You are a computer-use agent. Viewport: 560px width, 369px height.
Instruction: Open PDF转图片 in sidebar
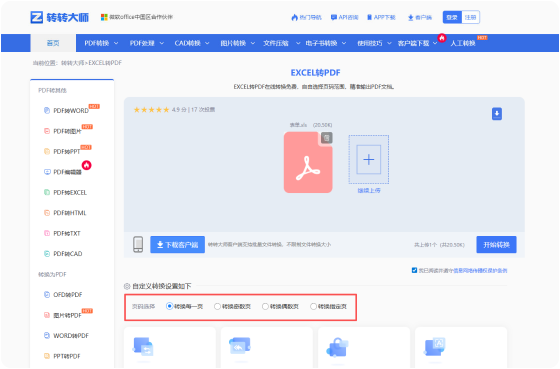(68, 131)
